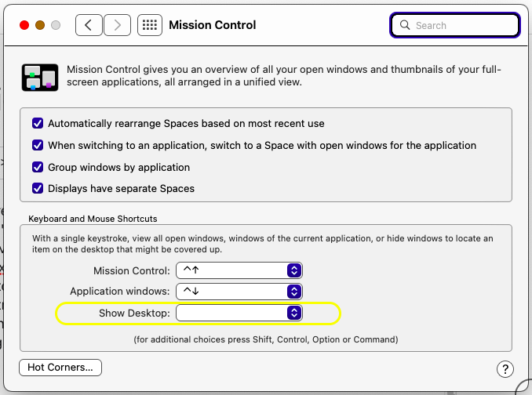Viewport: 532px width, 395px height.
Task: Close the window with the red button
Action: [x=24, y=25]
